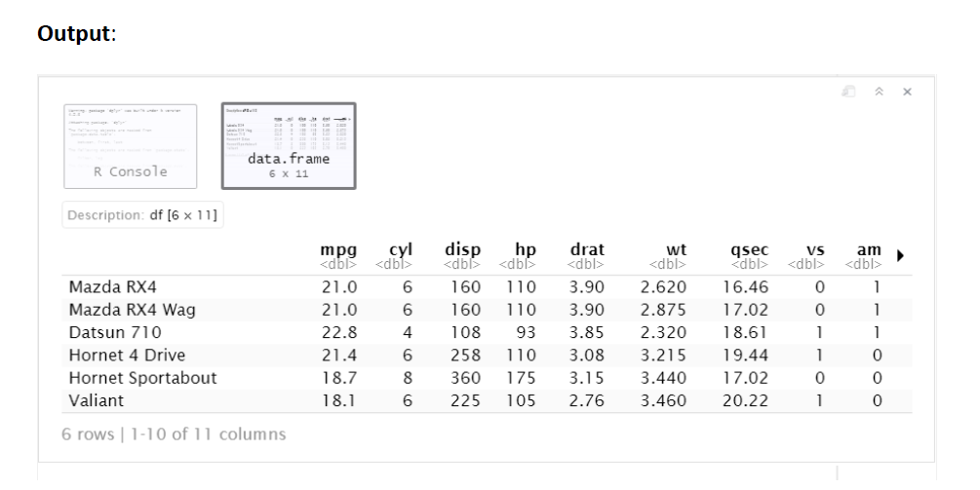Select the Hornet Sportabout row label

pos(142,378)
